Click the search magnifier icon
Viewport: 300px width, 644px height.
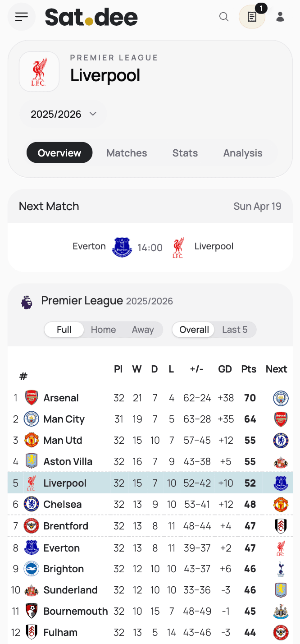(224, 17)
